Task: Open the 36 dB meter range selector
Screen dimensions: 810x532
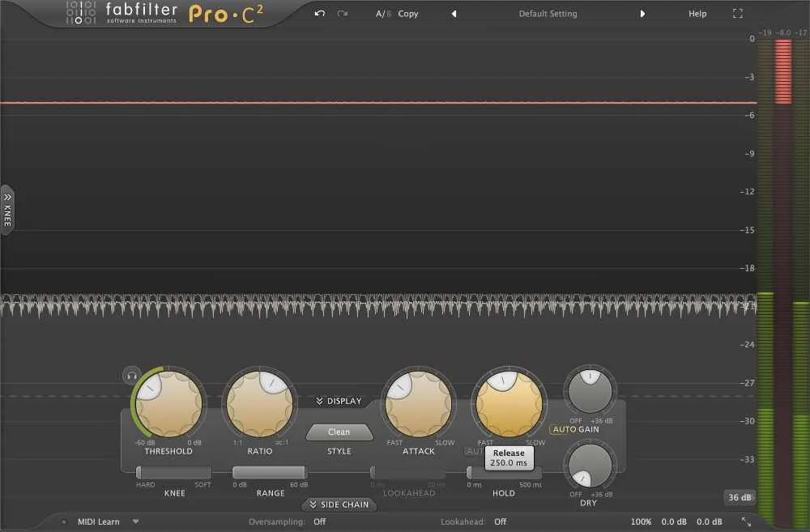Action: pyautogui.click(x=740, y=497)
